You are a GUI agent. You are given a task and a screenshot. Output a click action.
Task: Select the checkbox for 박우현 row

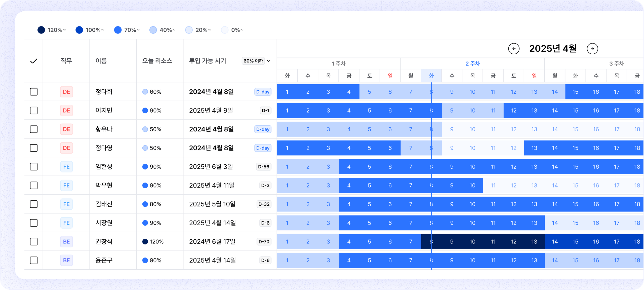click(x=34, y=186)
